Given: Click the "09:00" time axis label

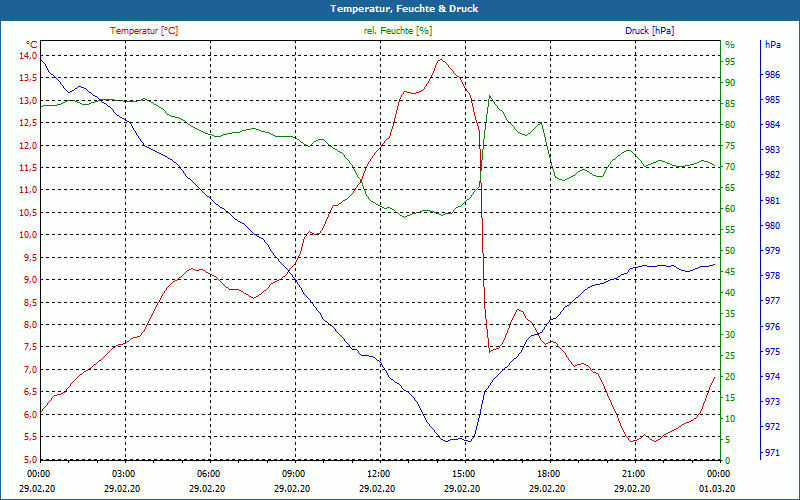Looking at the screenshot, I should click(x=292, y=474).
